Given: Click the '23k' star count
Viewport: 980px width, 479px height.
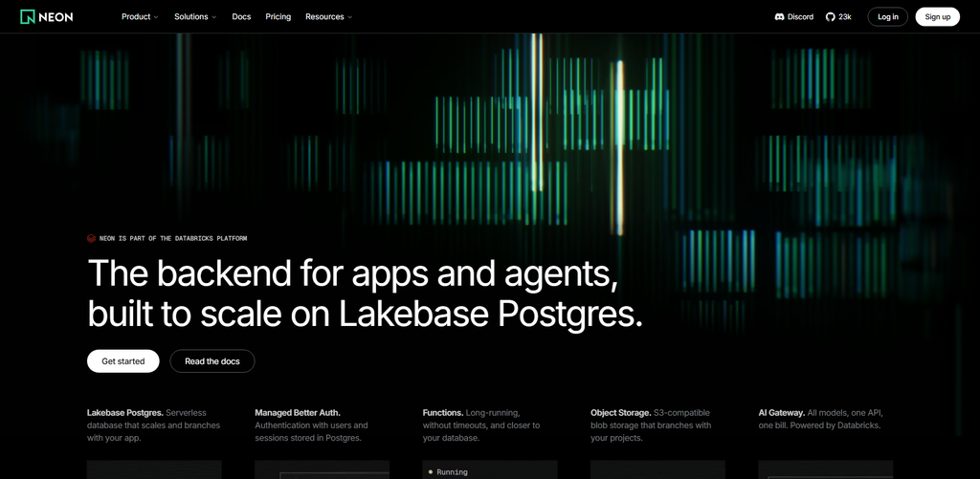Looking at the screenshot, I should pyautogui.click(x=845, y=17).
